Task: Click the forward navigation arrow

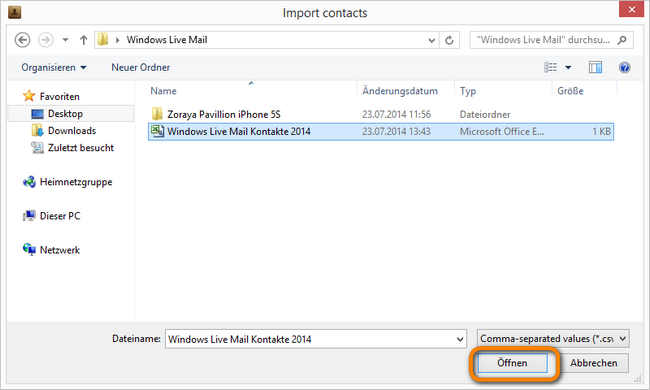Action: pyautogui.click(x=46, y=40)
